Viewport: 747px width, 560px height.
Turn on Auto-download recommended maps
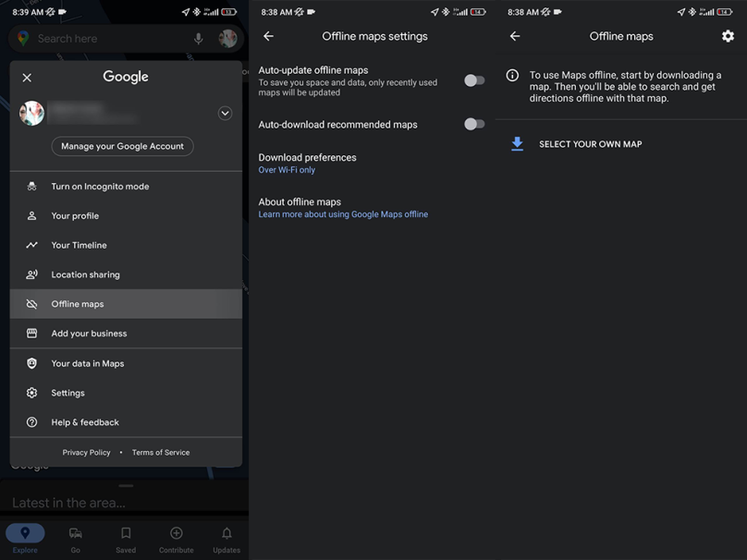(474, 124)
